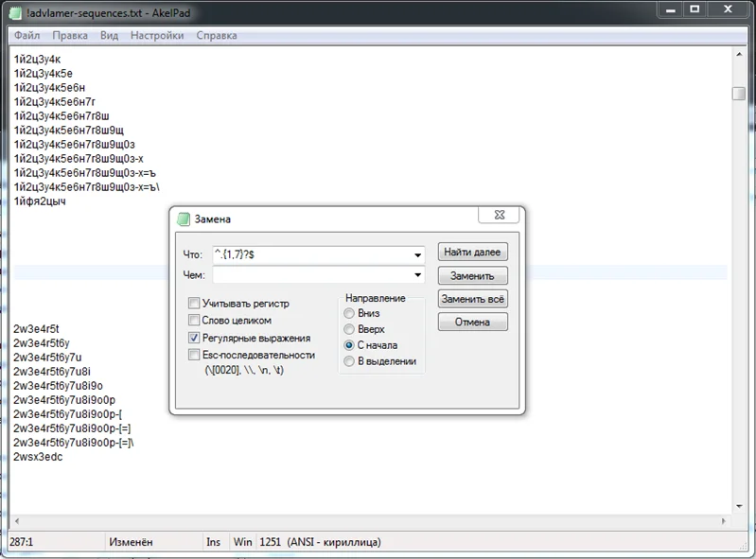Select the Вниз direction radio button
756x559 pixels.
(350, 313)
